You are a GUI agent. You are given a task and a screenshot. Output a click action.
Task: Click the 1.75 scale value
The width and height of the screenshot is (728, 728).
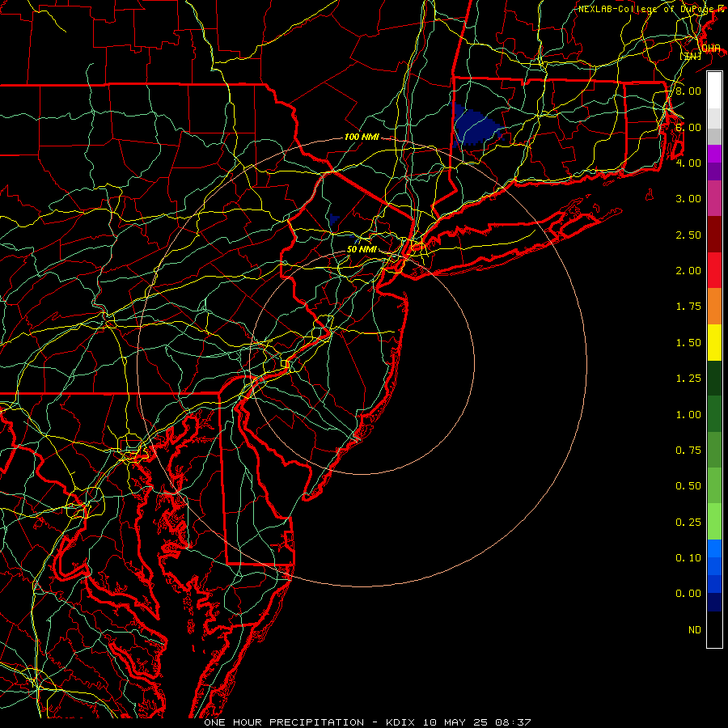tap(688, 307)
